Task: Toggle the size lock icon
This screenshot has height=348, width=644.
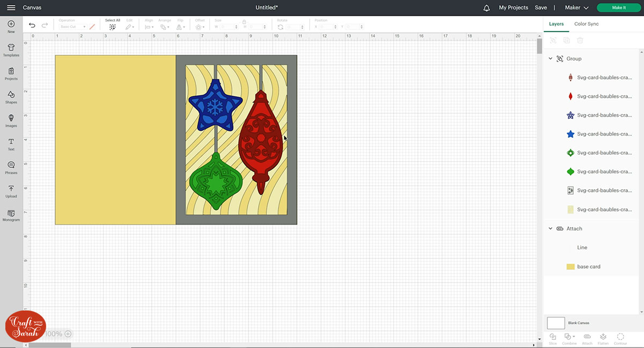Action: click(x=244, y=22)
